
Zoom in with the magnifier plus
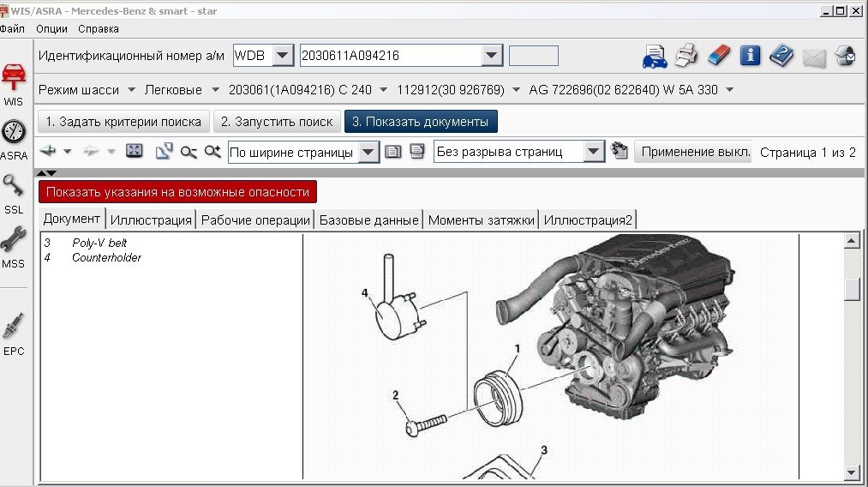213,151
